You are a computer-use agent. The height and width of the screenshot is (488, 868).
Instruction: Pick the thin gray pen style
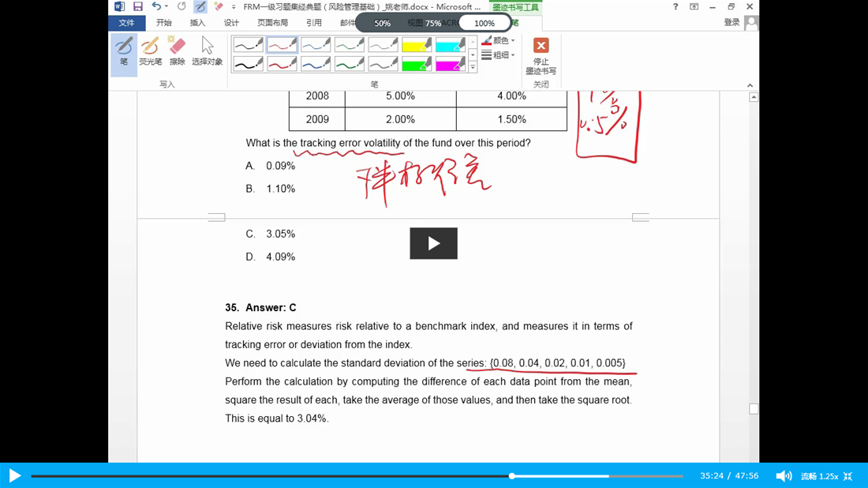383,45
